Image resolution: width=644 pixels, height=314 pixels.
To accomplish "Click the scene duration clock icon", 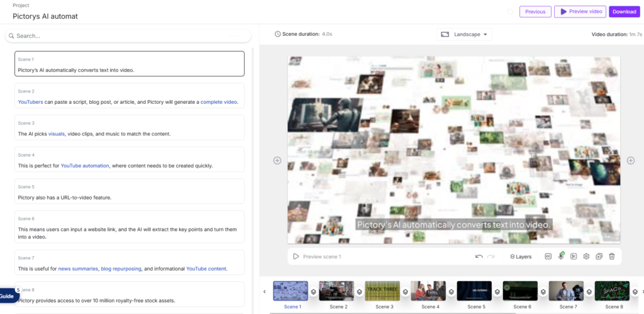I will click(277, 34).
